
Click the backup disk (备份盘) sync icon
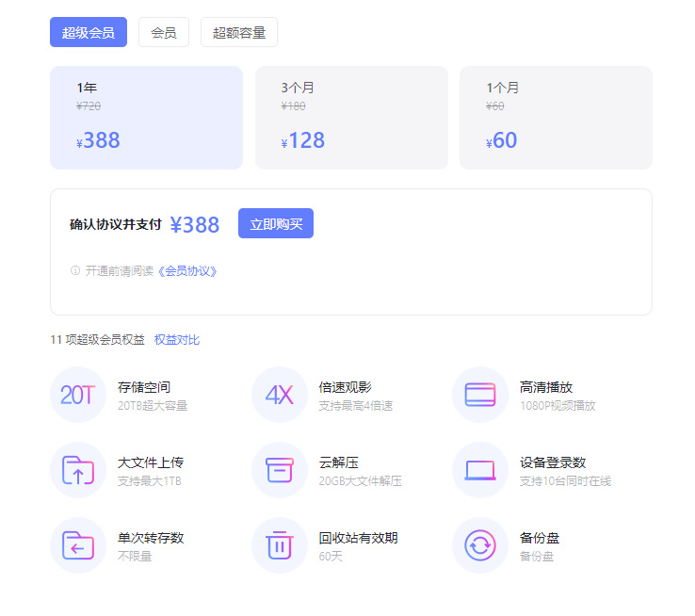480,545
